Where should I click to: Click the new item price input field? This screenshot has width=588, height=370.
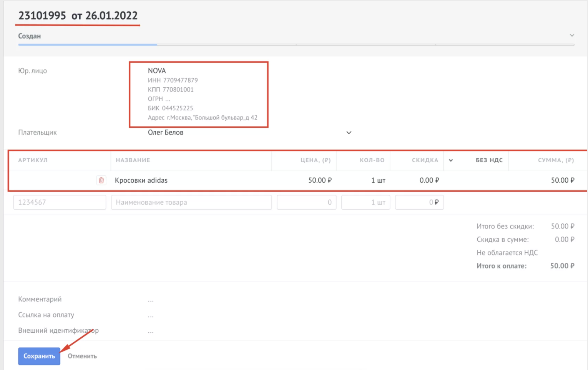pos(306,202)
